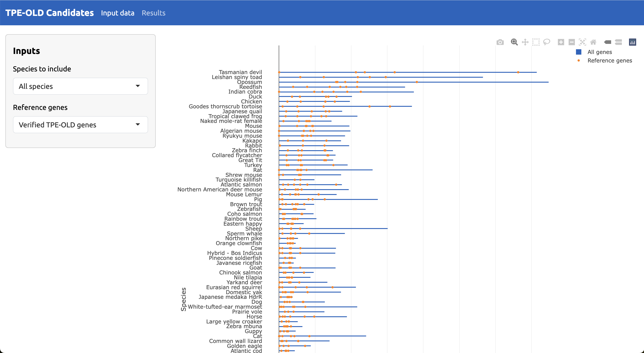This screenshot has height=353, width=644.
Task: Expand the 'Reference genes' selection dropdown
Action: click(80, 125)
